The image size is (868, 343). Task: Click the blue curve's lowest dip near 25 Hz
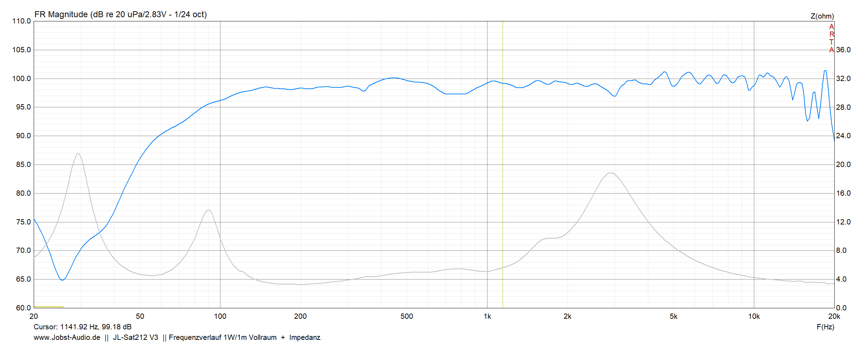62,280
